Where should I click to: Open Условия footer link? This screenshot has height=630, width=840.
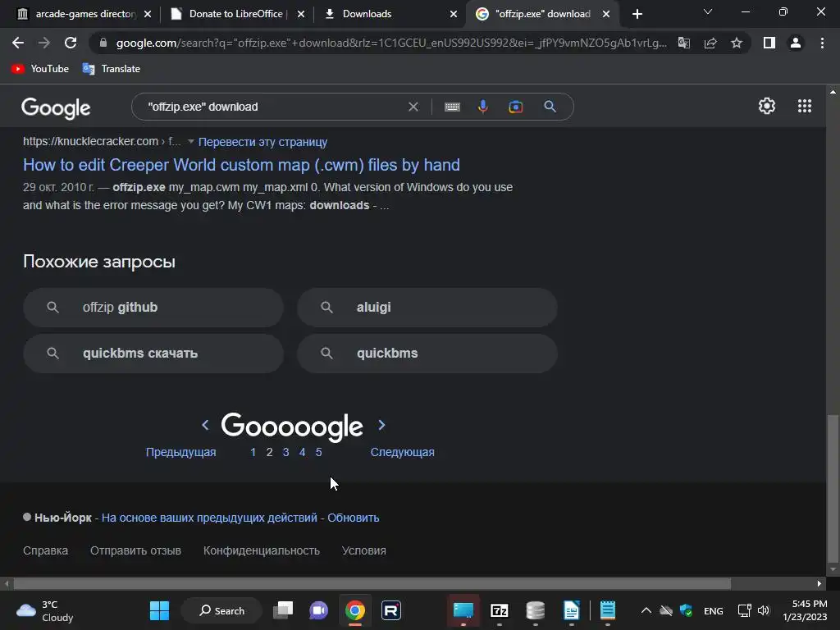pos(363,550)
